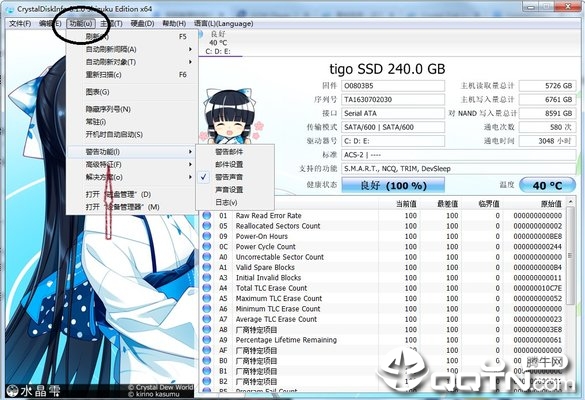Open the 语言(L)(Language) menu
The height and width of the screenshot is (400, 585).
click(223, 24)
